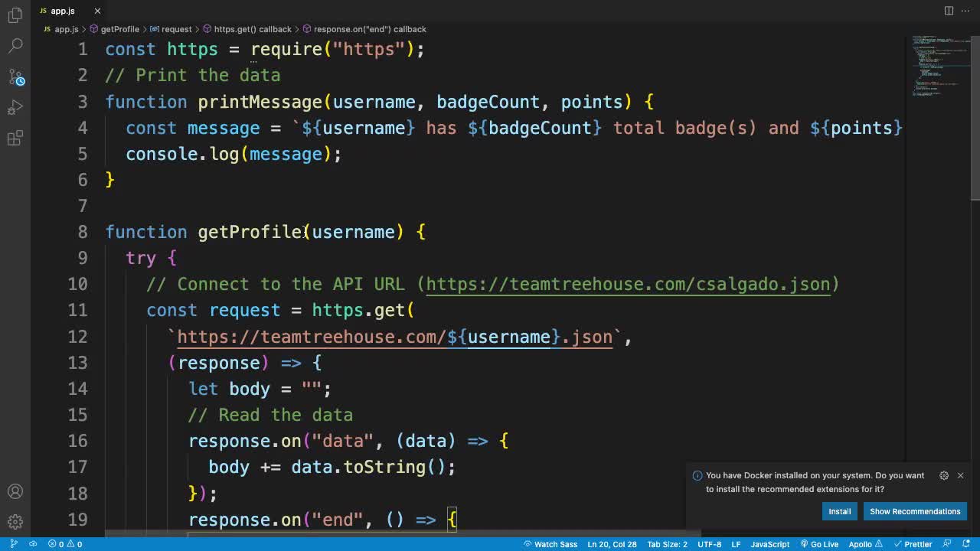The height and width of the screenshot is (551, 980).
Task: Toggle the Watch Sass compiler
Action: [x=550, y=544]
